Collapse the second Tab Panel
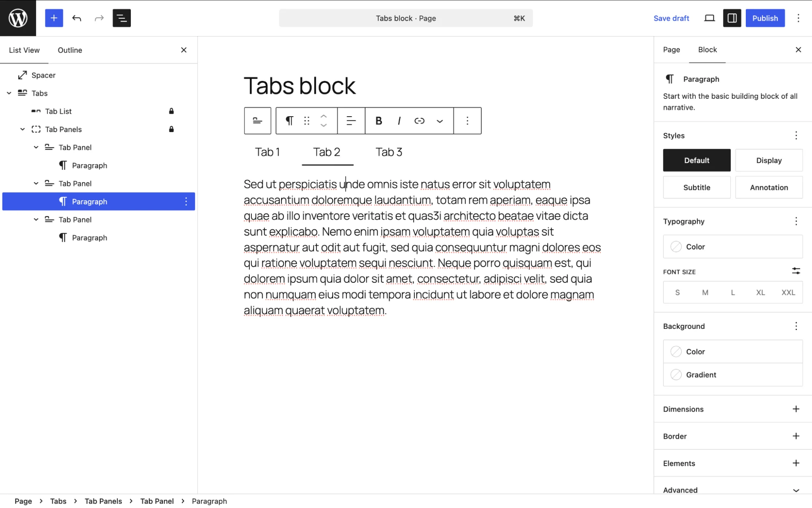This screenshot has height=508, width=812. [36, 183]
